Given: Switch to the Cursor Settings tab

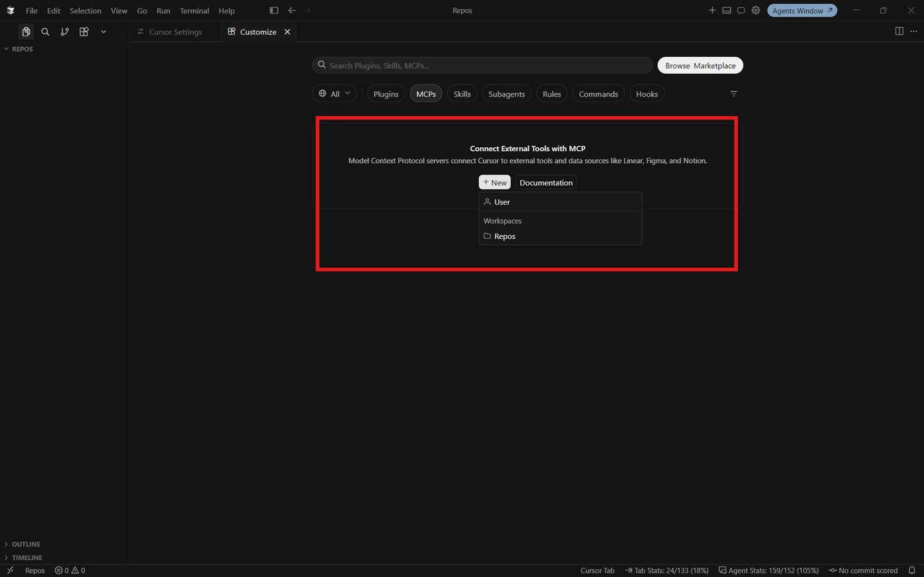Looking at the screenshot, I should tap(176, 32).
